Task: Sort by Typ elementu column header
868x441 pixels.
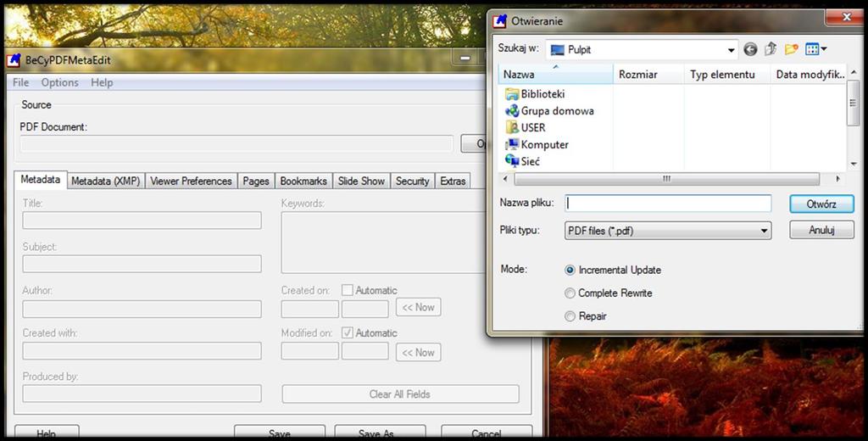Action: pos(727,75)
